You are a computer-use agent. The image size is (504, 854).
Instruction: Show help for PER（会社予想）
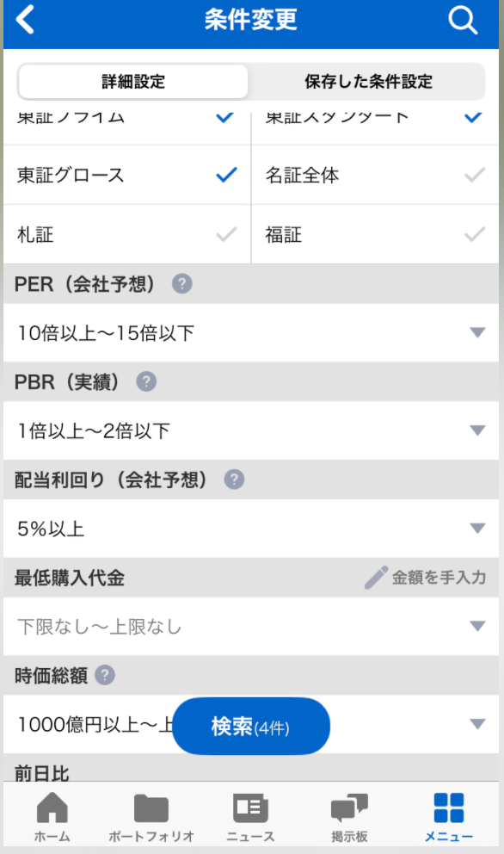181,284
